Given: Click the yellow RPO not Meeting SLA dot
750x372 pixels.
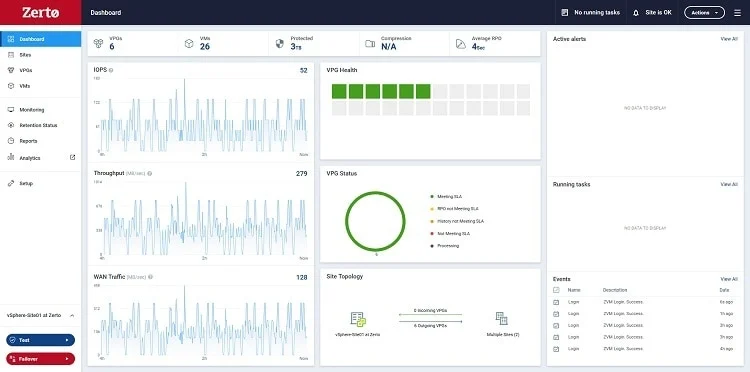Looking at the screenshot, I should [x=432, y=209].
